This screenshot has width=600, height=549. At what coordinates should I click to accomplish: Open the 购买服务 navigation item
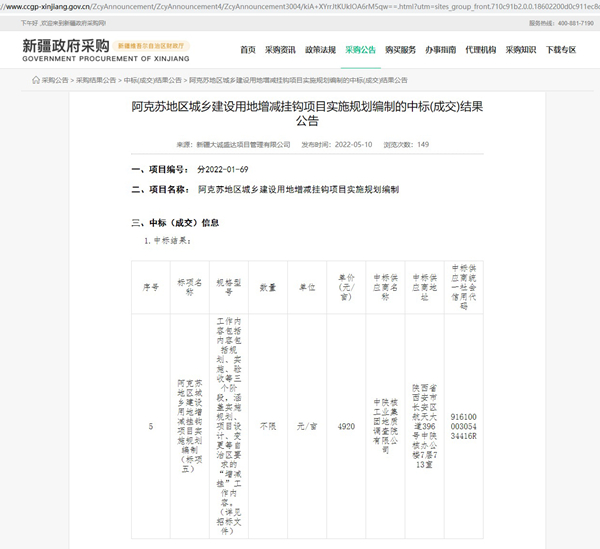401,50
